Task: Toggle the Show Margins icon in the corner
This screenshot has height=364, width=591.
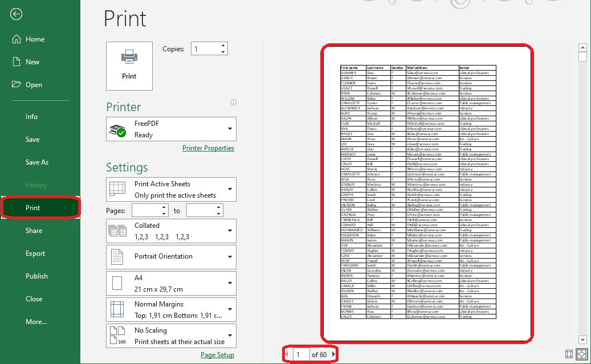Action: (x=569, y=354)
